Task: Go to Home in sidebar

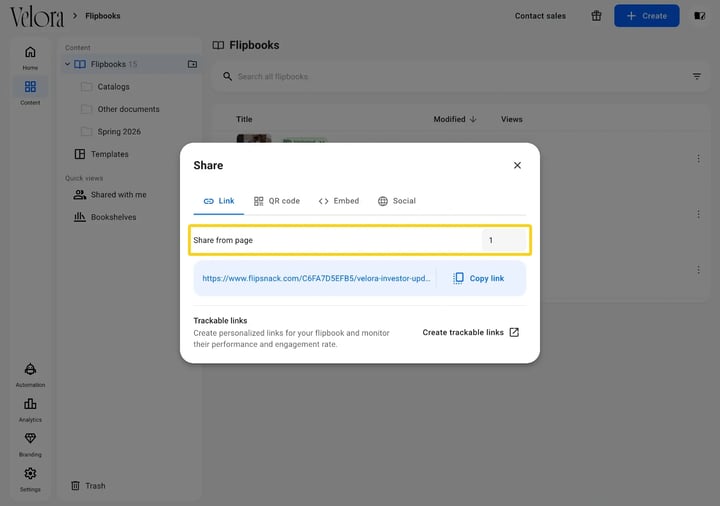Action: point(30,58)
